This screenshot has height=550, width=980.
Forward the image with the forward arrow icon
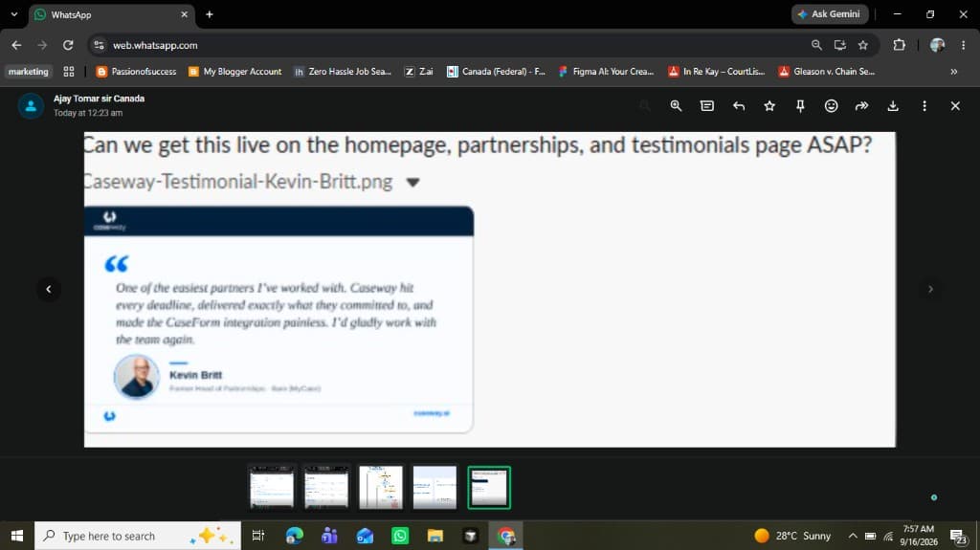coord(862,105)
